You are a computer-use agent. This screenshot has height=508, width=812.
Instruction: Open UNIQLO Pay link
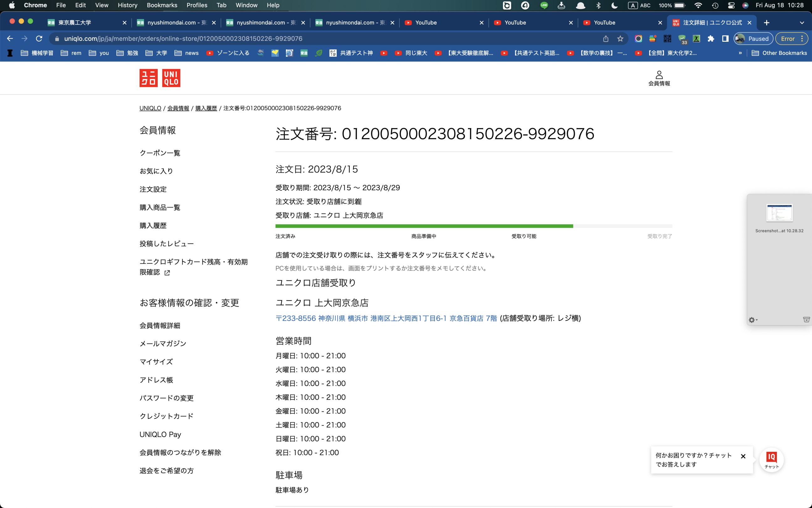click(x=160, y=434)
